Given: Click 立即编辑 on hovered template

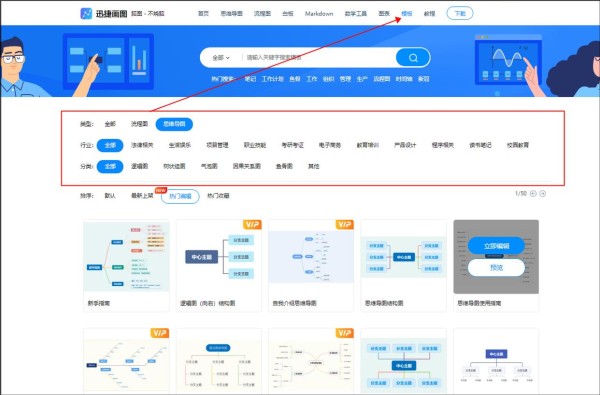Looking at the screenshot, I should tap(496, 246).
